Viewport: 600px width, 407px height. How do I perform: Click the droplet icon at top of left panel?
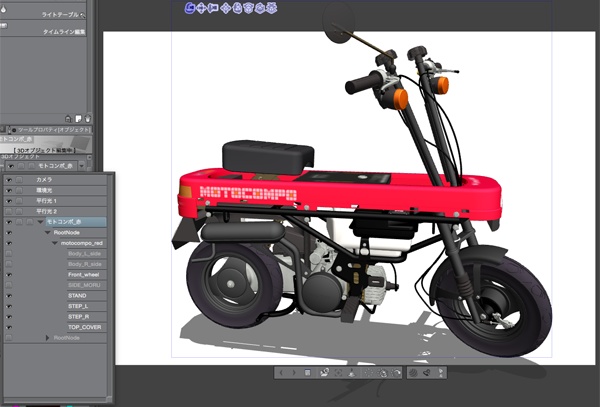tap(3, 9)
